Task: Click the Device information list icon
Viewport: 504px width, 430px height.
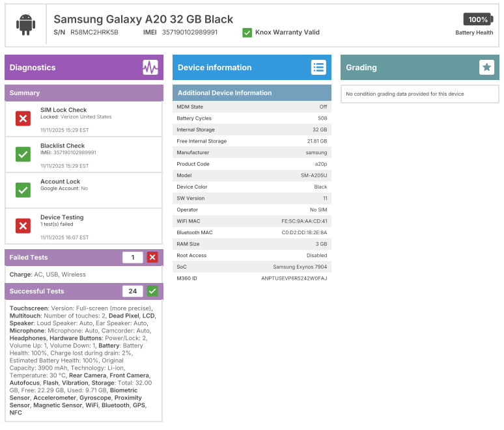Action: [x=318, y=68]
